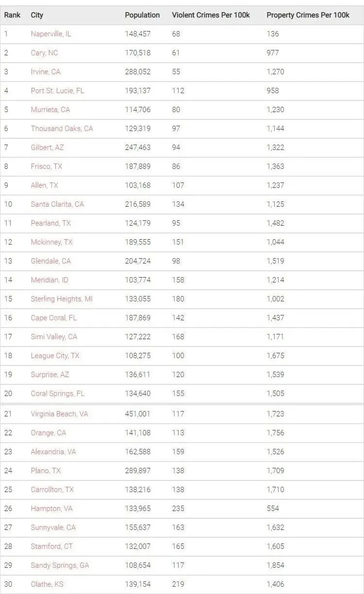Select the Port St. Lucie, FL link
Screen dimensions: 364x594
(57, 91)
